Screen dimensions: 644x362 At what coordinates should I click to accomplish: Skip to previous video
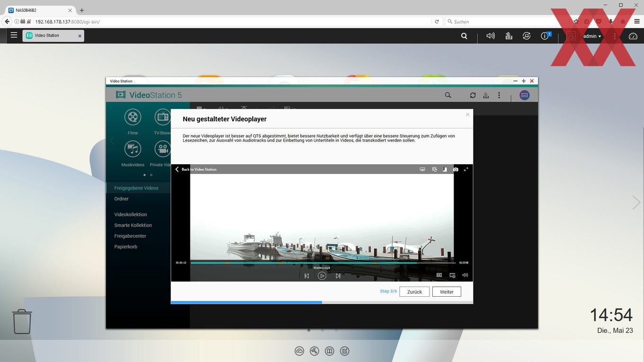click(x=306, y=276)
